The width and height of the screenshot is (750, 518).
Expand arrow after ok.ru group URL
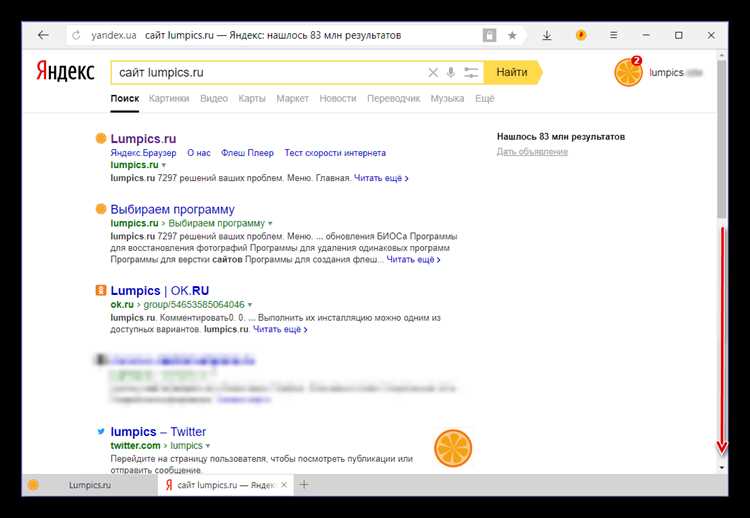[x=250, y=305]
